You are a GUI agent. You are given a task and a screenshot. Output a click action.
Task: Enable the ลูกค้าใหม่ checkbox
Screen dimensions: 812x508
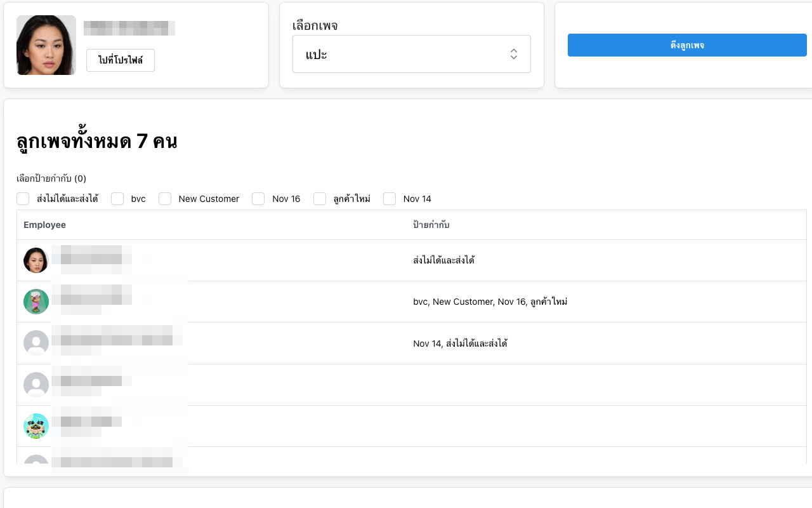click(320, 199)
